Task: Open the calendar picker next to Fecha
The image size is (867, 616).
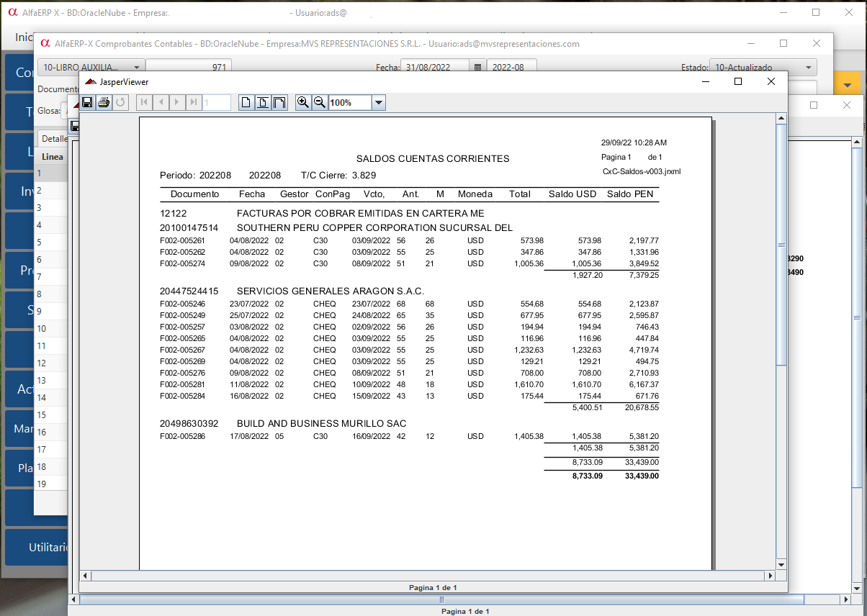Action: coord(477,68)
